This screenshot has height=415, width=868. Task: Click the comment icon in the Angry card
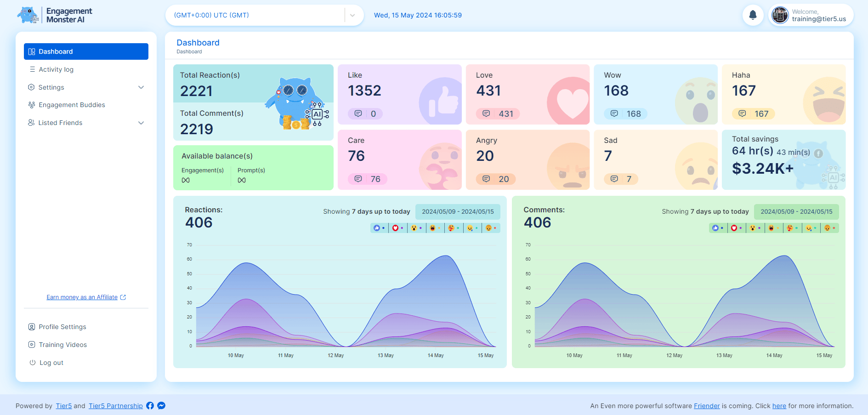pyautogui.click(x=486, y=179)
